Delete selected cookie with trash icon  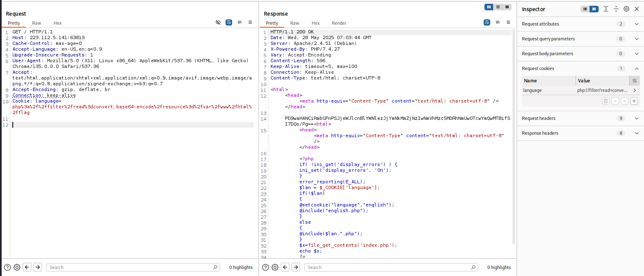[x=605, y=101]
